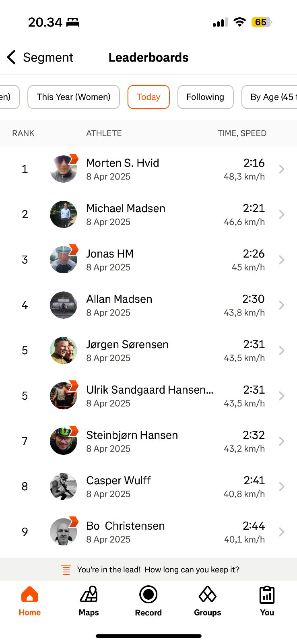The height and width of the screenshot is (644, 297).
Task: Expand Bo Christensen's entry chevron
Action: pos(282,532)
